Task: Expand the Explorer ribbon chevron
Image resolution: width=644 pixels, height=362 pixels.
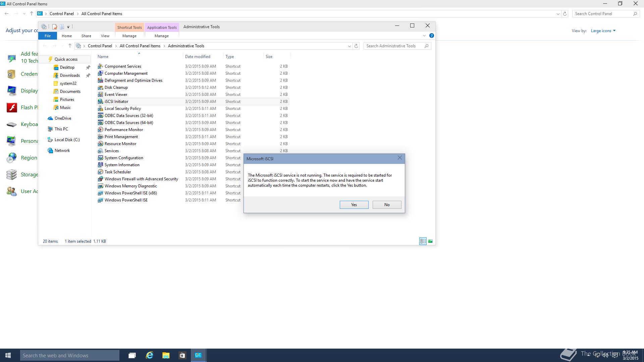Action: tap(424, 36)
